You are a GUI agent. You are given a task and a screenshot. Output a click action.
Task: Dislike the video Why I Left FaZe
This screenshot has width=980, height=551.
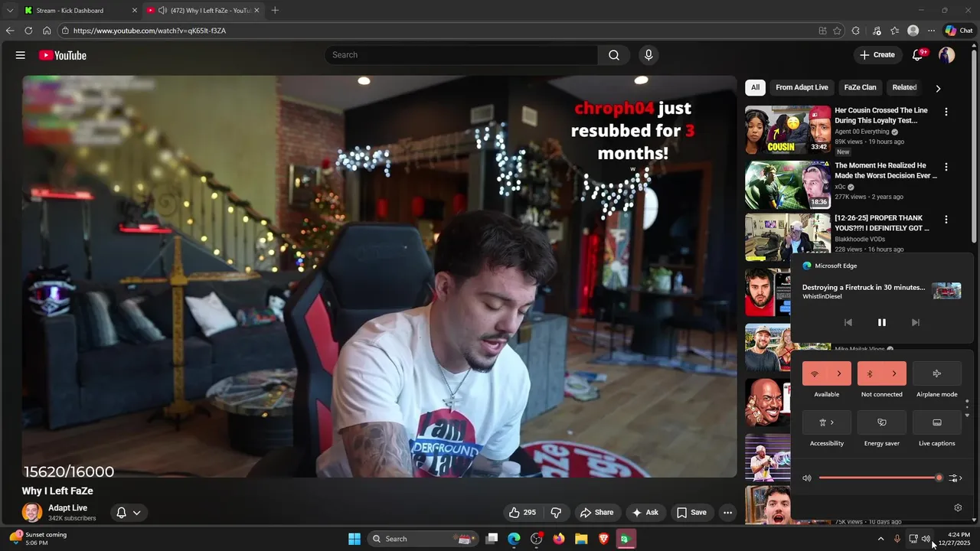tap(557, 513)
